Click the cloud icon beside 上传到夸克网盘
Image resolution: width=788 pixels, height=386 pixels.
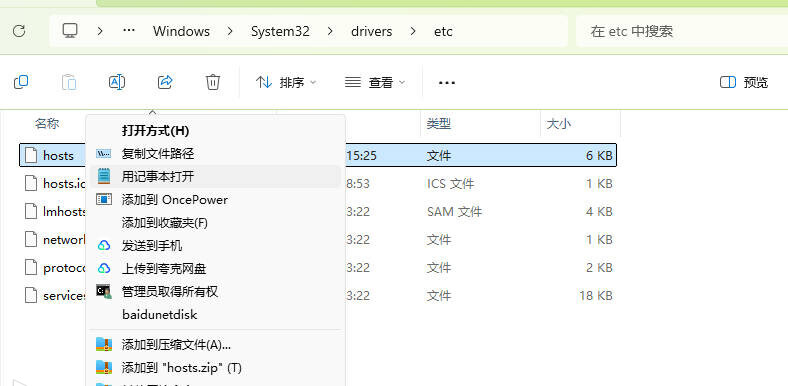pyautogui.click(x=104, y=269)
